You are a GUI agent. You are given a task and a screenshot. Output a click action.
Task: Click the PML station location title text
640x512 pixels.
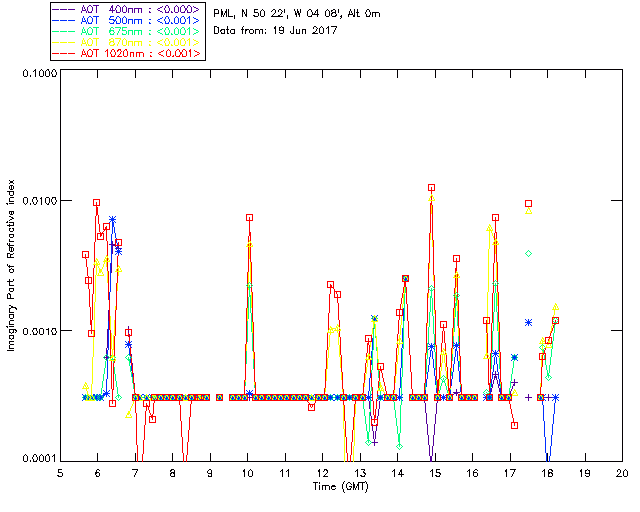(x=297, y=14)
